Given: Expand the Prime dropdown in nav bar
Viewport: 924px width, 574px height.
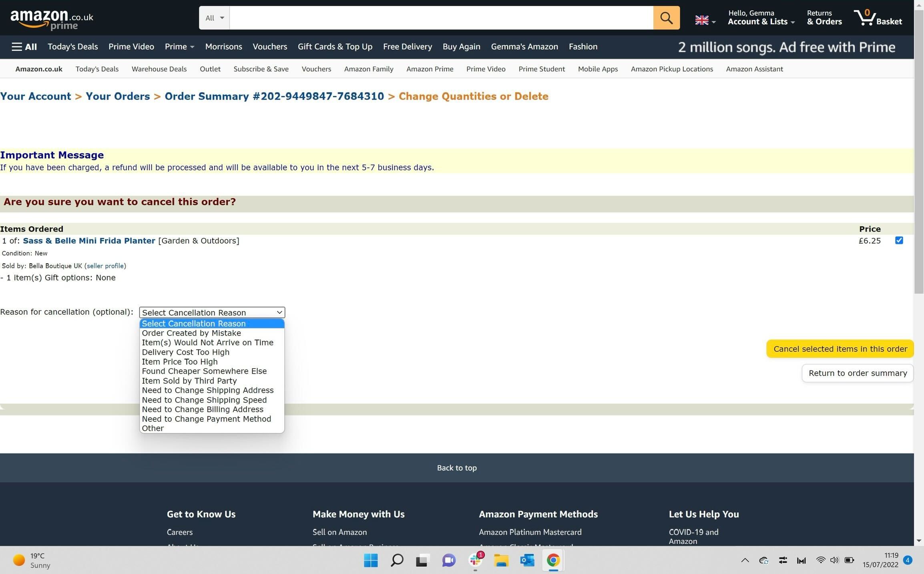Looking at the screenshot, I should pyautogui.click(x=179, y=47).
